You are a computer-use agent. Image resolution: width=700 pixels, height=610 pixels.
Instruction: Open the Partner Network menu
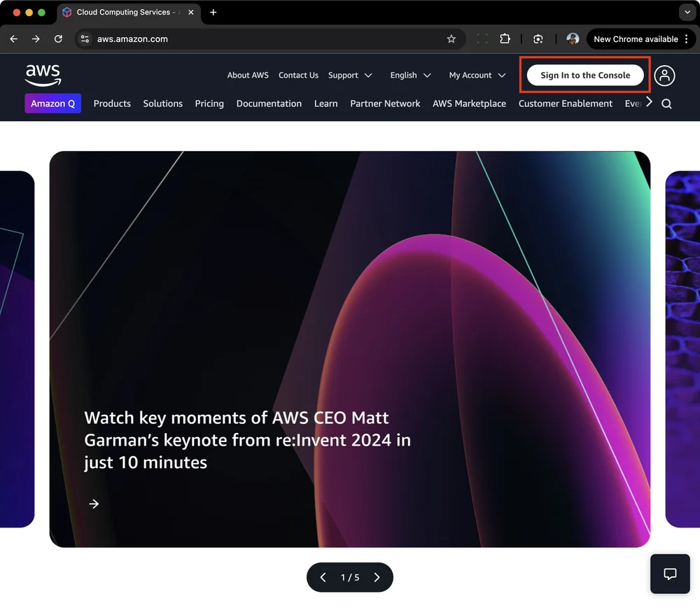coord(385,104)
